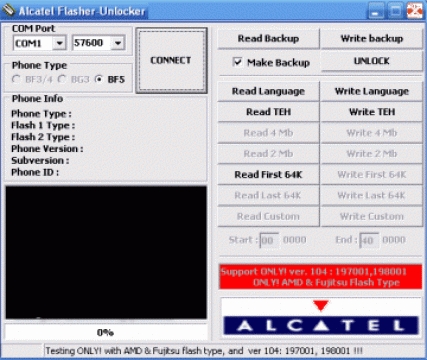This screenshot has height=360, width=427.
Task: Click the UNLOCK button
Action: click(x=372, y=61)
